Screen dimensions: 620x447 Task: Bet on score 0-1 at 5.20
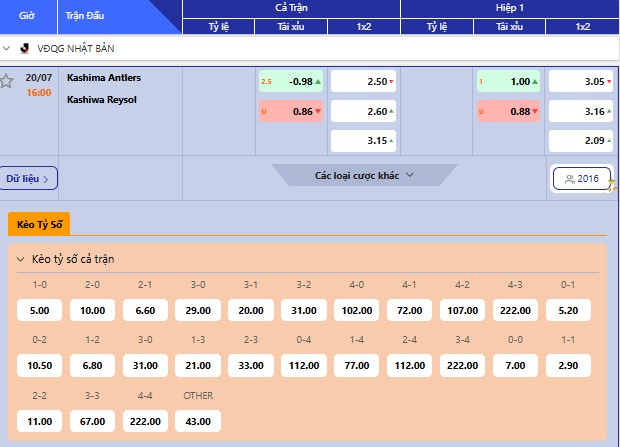(x=568, y=310)
